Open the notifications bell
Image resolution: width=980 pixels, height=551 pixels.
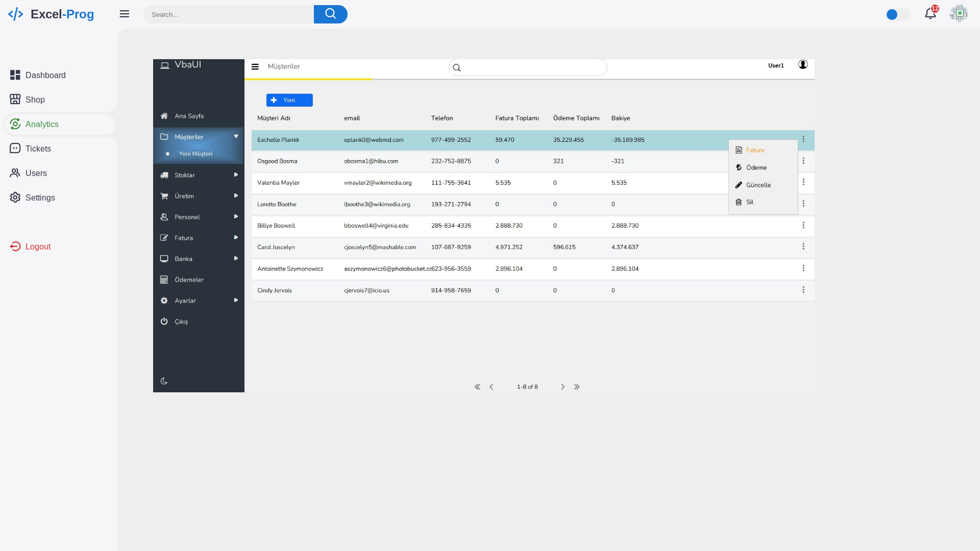(x=930, y=14)
